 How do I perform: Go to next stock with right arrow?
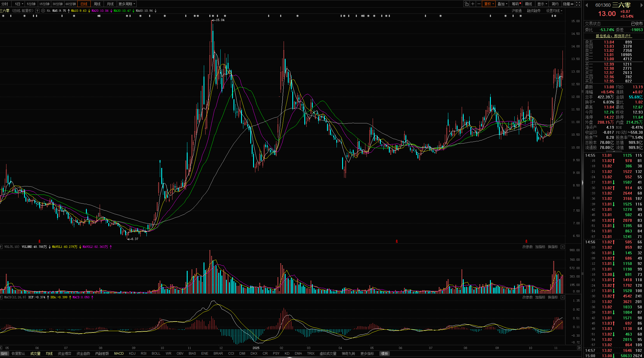click(641, 5)
